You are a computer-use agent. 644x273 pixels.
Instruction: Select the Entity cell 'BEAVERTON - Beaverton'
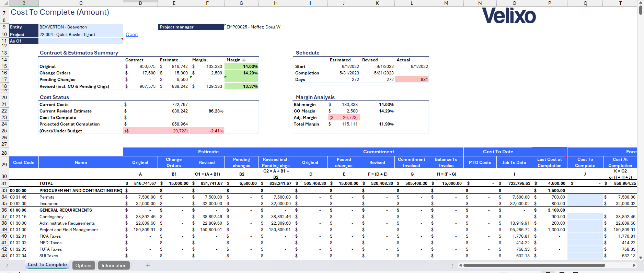coord(81,27)
